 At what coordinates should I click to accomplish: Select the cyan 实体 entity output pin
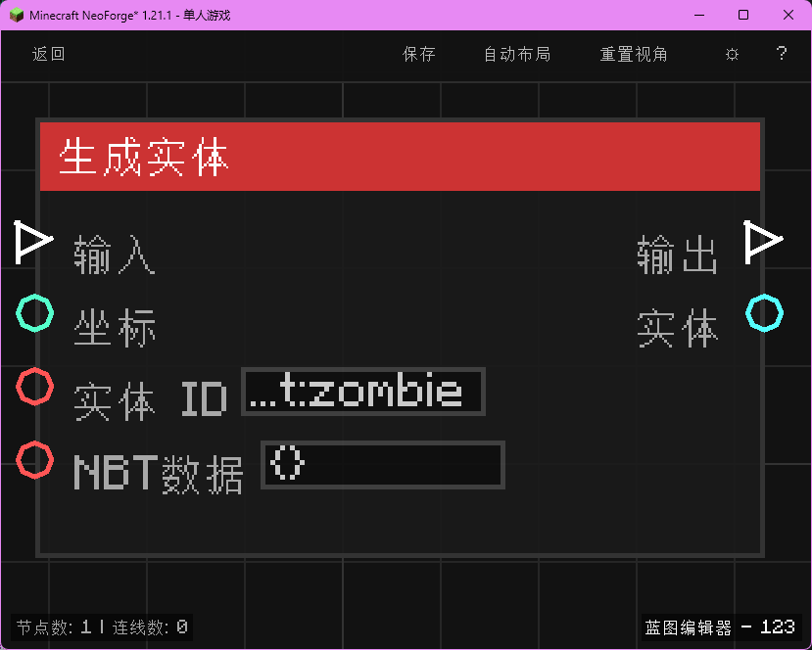[x=765, y=313]
